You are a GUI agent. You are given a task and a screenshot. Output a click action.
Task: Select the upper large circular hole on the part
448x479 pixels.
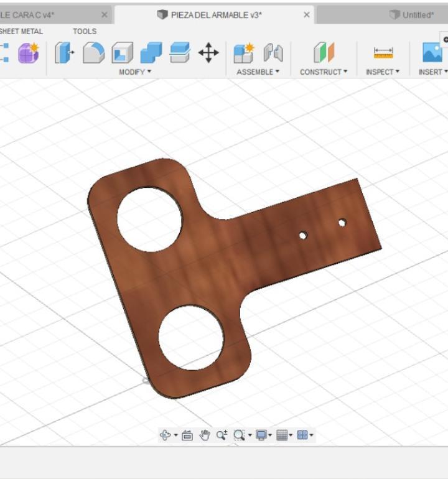149,220
